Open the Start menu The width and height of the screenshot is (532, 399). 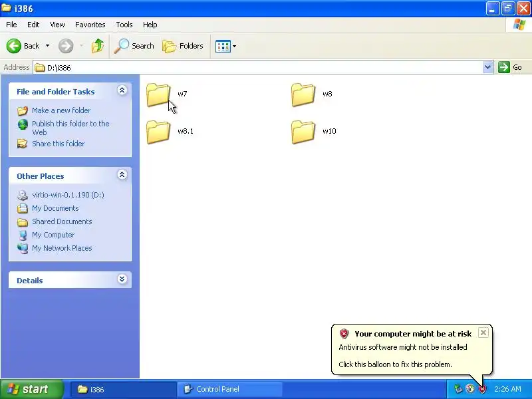[x=32, y=389]
